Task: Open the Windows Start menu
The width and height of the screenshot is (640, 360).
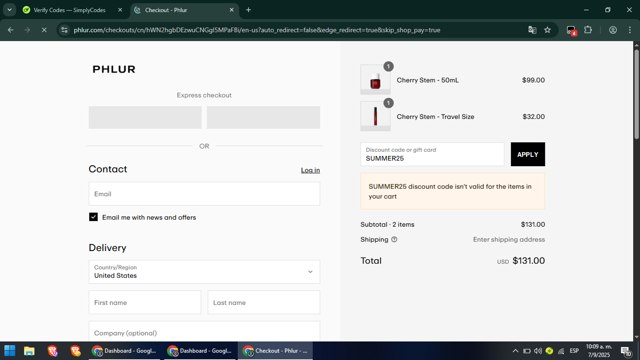Action: [10, 351]
